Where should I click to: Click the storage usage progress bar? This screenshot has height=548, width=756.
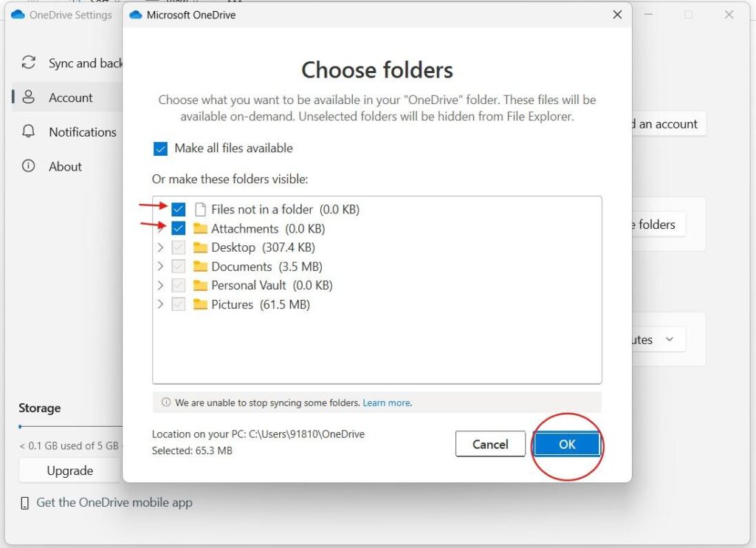(x=70, y=426)
